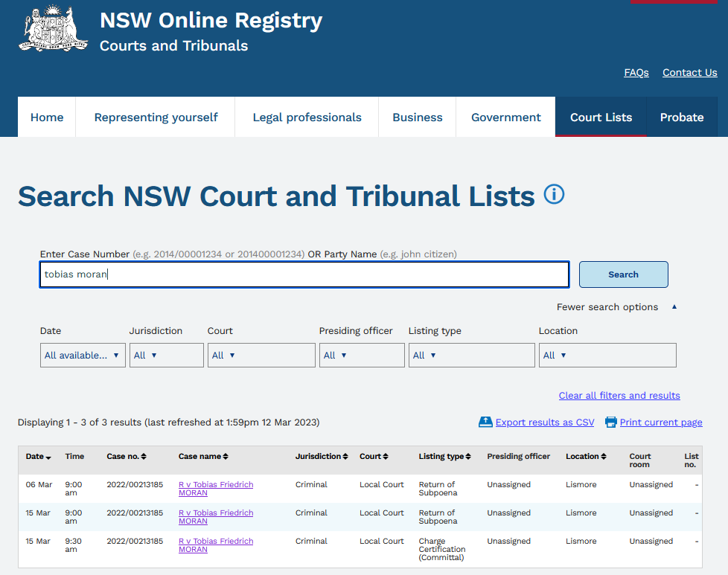
Task: Click Charge Certification (Committal) listing type cell
Action: pos(441,549)
